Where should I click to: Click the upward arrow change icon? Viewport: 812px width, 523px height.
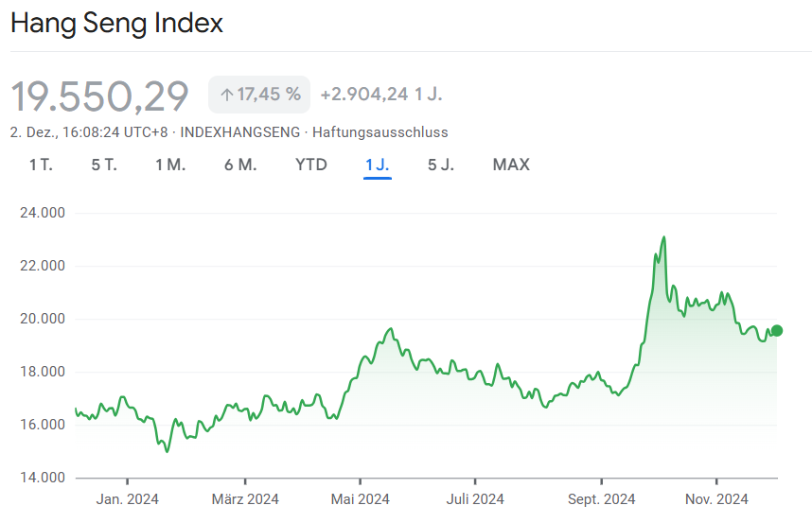point(227,95)
